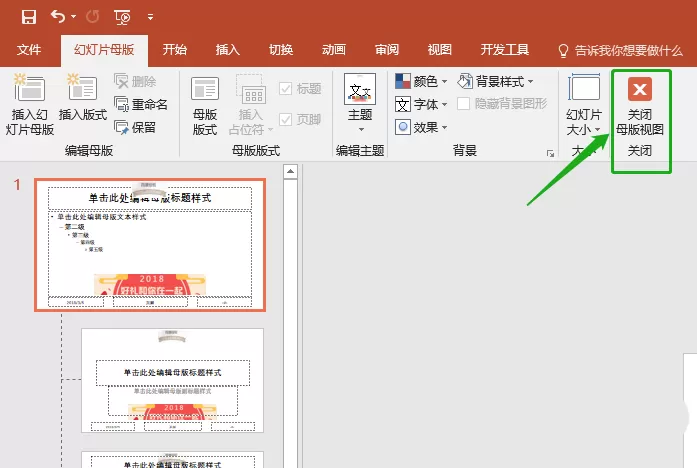Click 插入幻灯片母版 button

(29, 104)
